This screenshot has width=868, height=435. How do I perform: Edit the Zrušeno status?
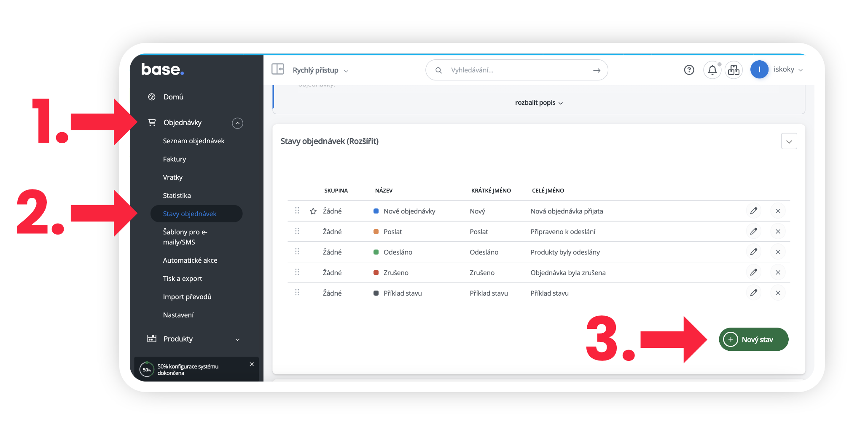(x=753, y=272)
